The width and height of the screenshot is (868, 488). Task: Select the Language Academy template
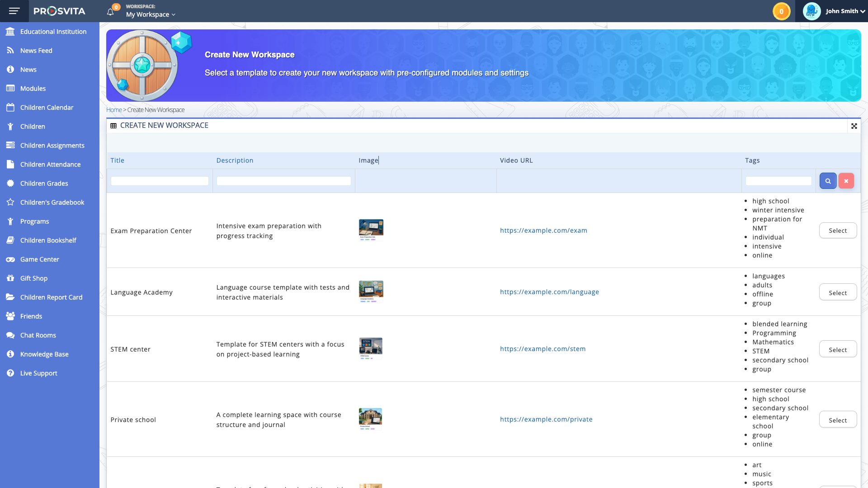(838, 293)
